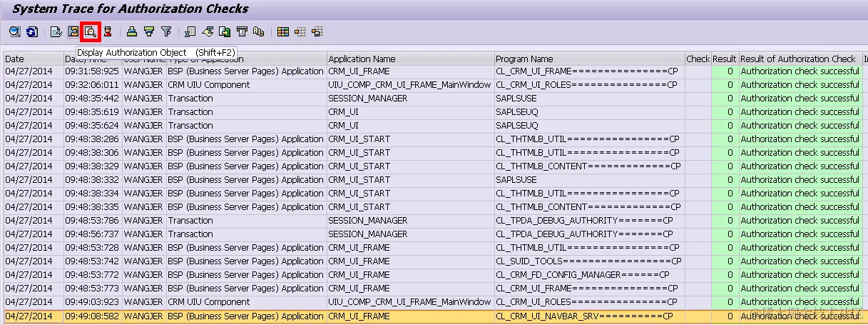Click UIU_COMP_CRM_UI_FRAME_MainWindow in the 09:32:06:011 row

[410, 85]
